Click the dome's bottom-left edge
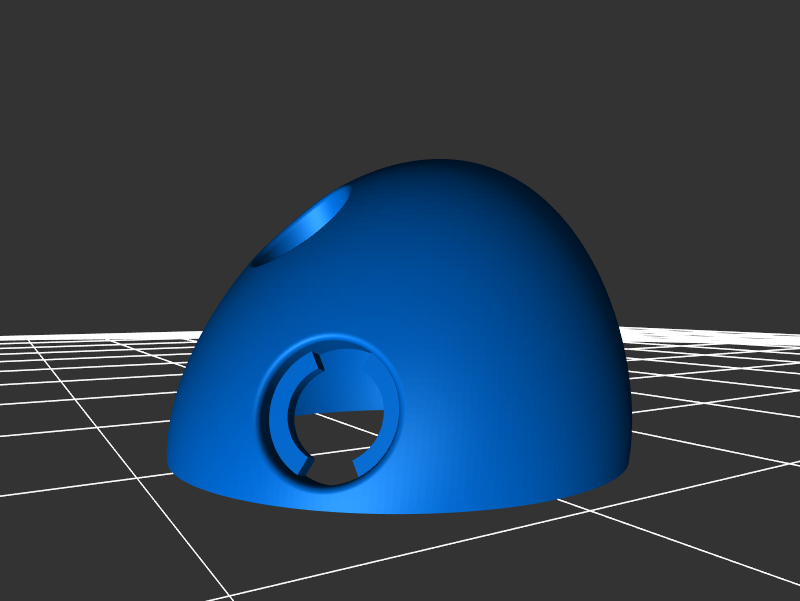Viewport: 800px width, 601px height. tap(185, 470)
